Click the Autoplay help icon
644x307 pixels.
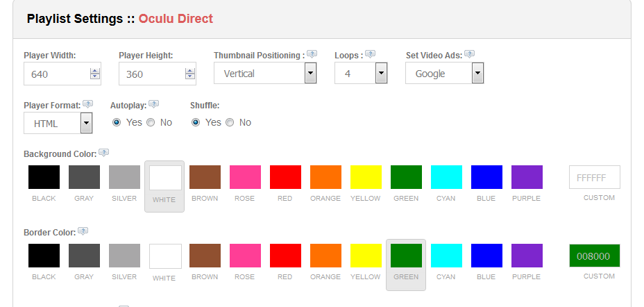coord(153,104)
